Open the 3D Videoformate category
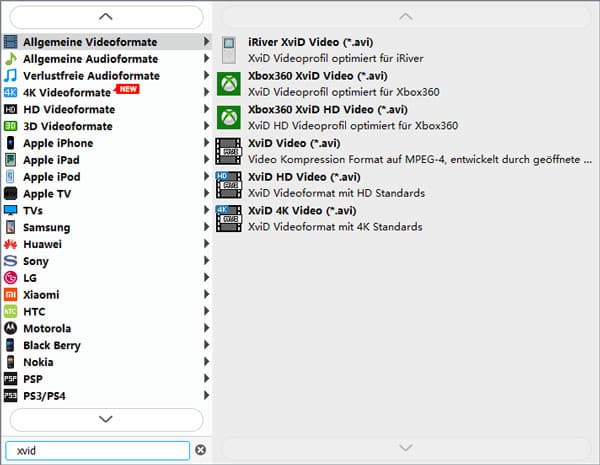Screen dimensions: 600x465 (107, 126)
